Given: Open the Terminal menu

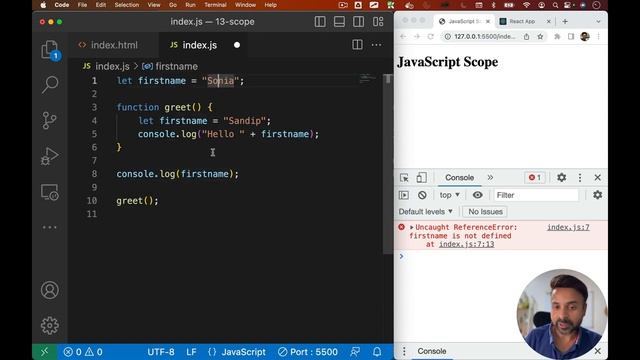Looking at the screenshot, I should click(215, 5).
